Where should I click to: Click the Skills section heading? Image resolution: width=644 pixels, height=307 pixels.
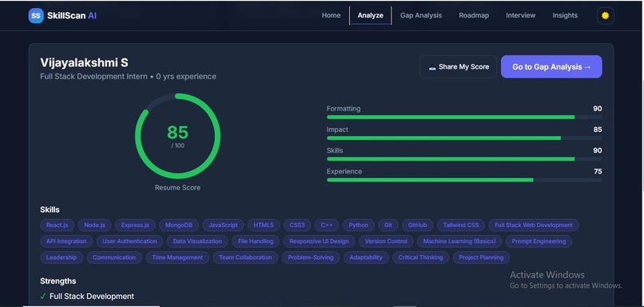[50, 209]
